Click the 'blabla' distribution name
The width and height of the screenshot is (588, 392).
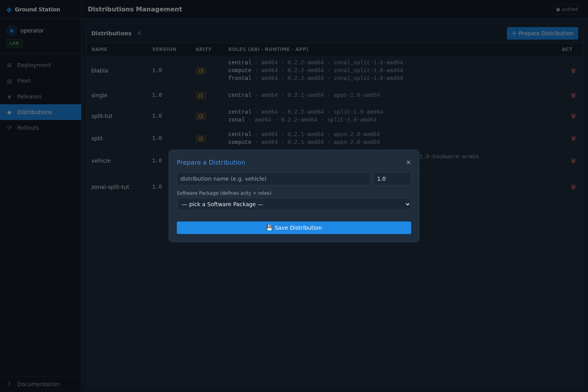[100, 71]
